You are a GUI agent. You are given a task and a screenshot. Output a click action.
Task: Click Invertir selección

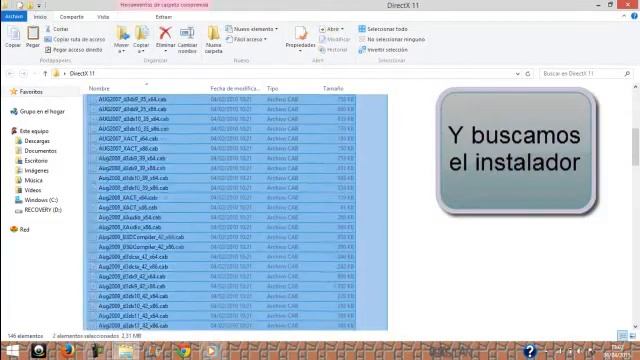(x=383, y=49)
